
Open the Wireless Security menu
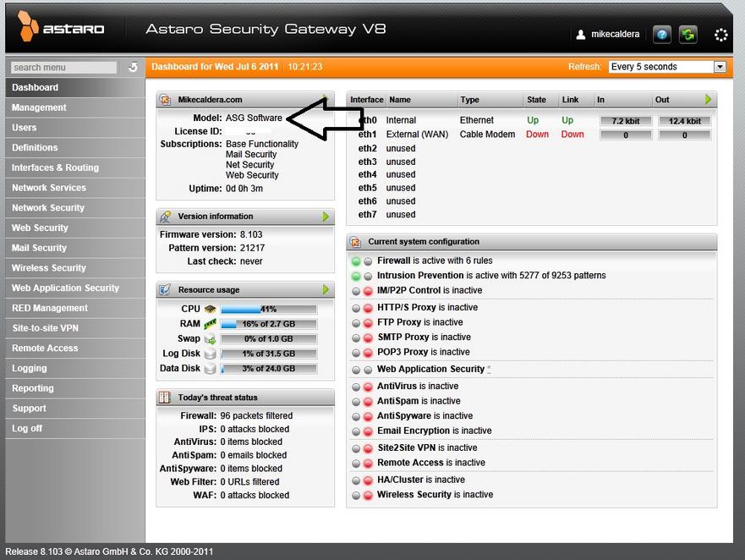75,268
